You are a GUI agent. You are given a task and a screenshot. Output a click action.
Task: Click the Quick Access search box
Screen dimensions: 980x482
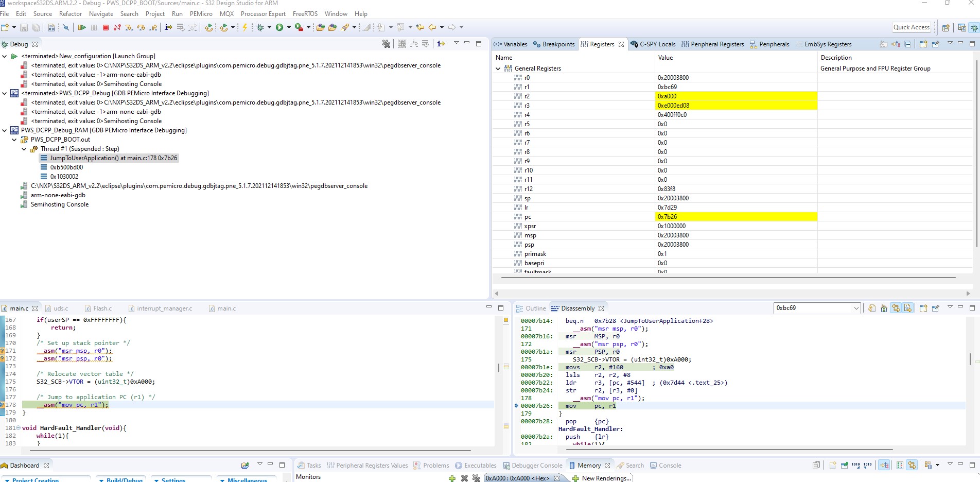[x=911, y=27]
